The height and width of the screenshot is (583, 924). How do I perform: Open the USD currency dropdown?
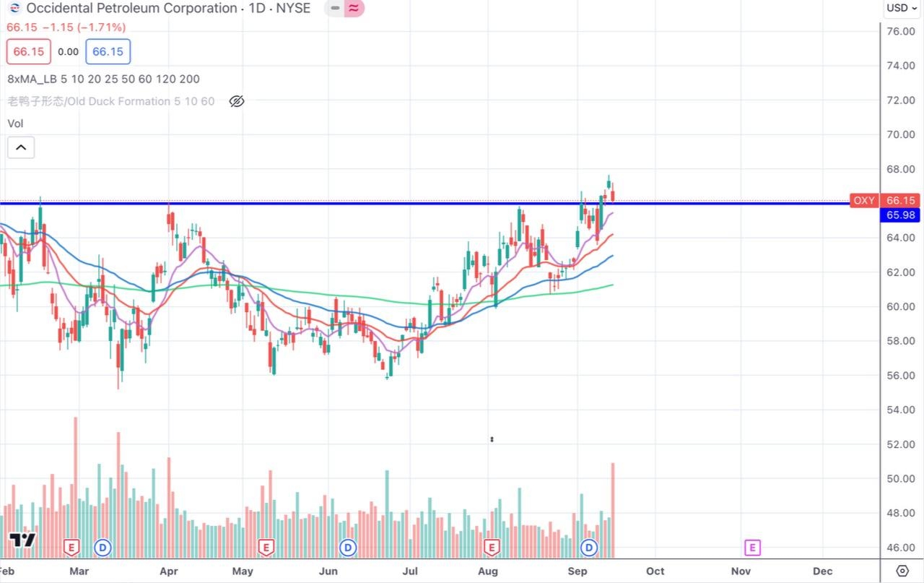902,9
